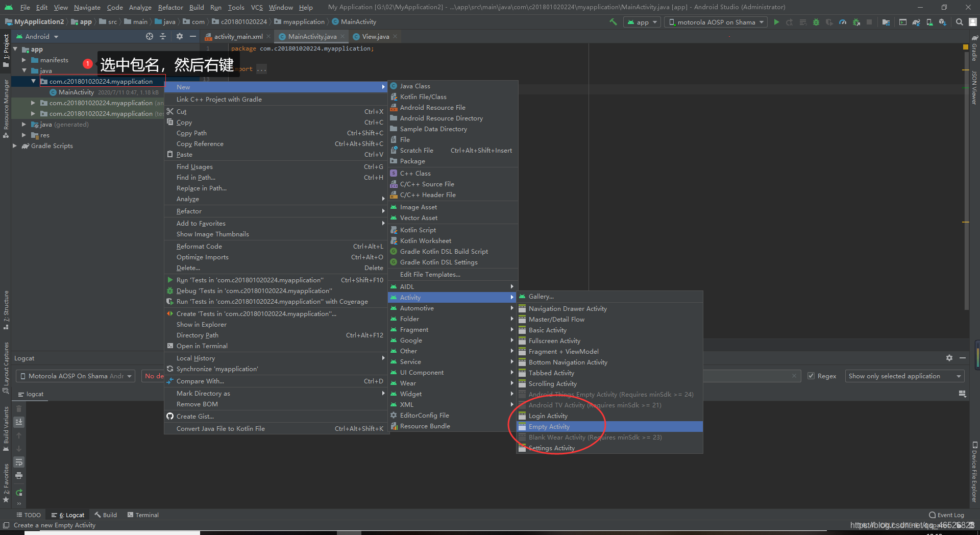
Task: Hide the Logcat panel with the minus icon
Action: (963, 358)
